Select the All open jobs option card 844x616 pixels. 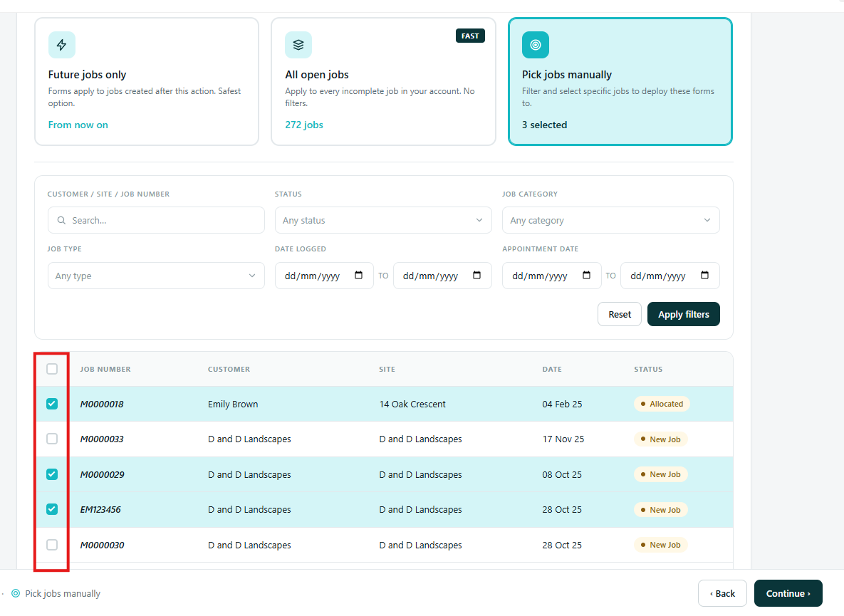click(x=383, y=82)
